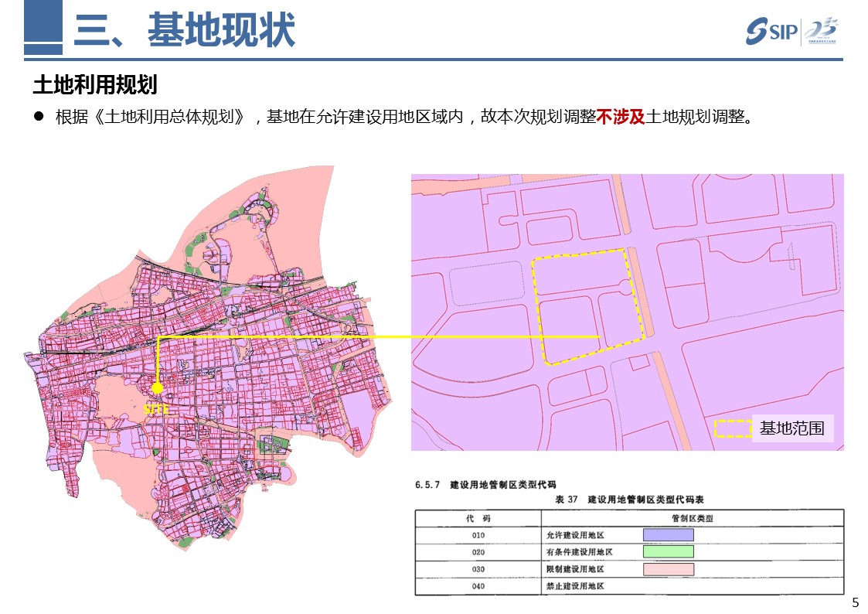Click the 25th anniversary emblem

pos(821,31)
